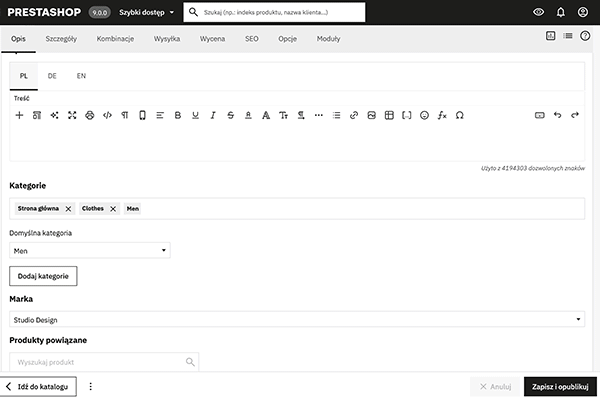Screen dimensions: 600x400
Task: Click the Bold formatting icon
Action: click(x=177, y=116)
